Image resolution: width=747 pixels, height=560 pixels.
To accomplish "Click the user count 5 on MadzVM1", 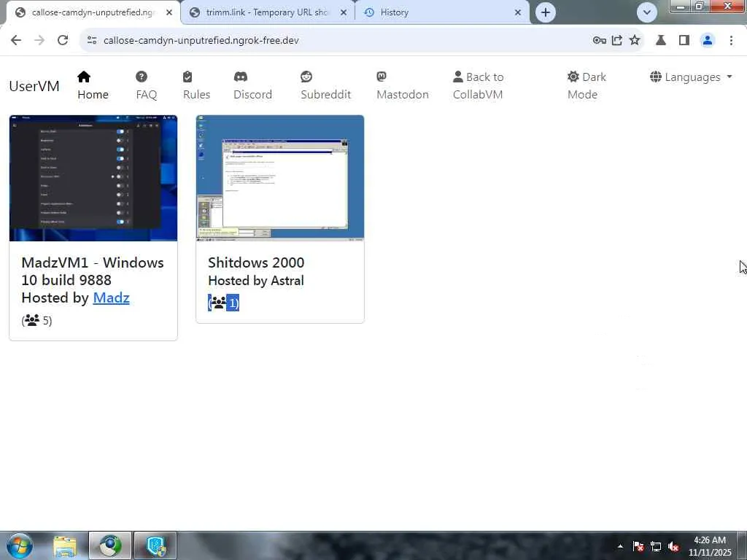I will click(x=36, y=321).
